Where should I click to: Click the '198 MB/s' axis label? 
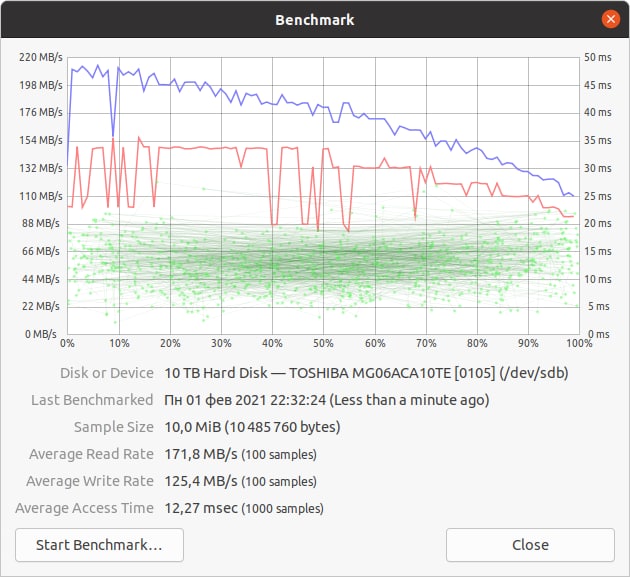[x=41, y=85]
